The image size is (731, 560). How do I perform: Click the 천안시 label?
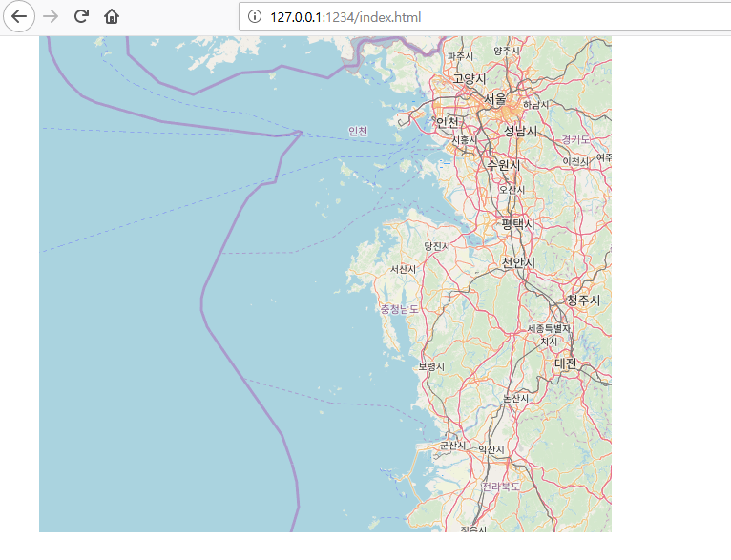pyautogui.click(x=518, y=262)
